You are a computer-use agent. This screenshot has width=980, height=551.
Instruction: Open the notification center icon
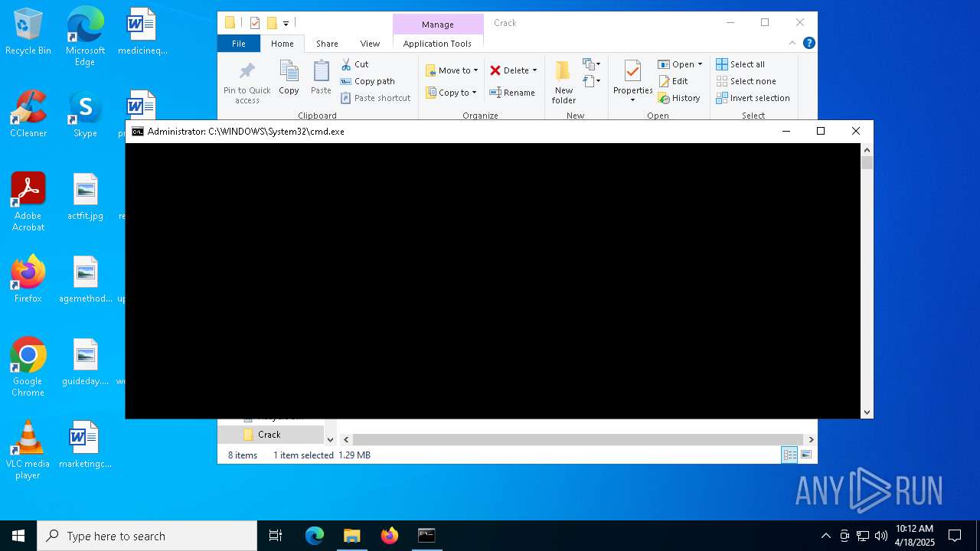(x=955, y=536)
